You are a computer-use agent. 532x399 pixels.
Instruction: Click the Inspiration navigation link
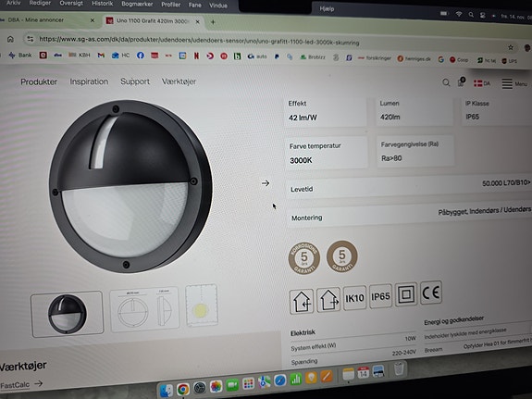pyautogui.click(x=89, y=81)
